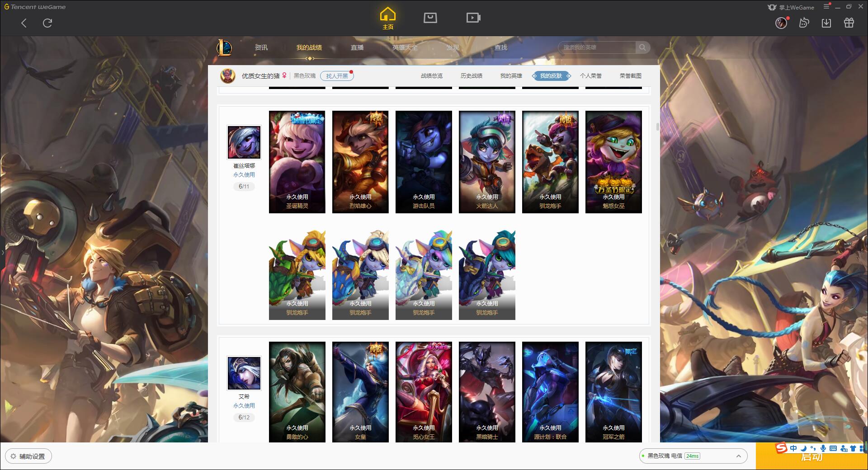Open the gift box icon
The image size is (868, 470).
pos(849,23)
